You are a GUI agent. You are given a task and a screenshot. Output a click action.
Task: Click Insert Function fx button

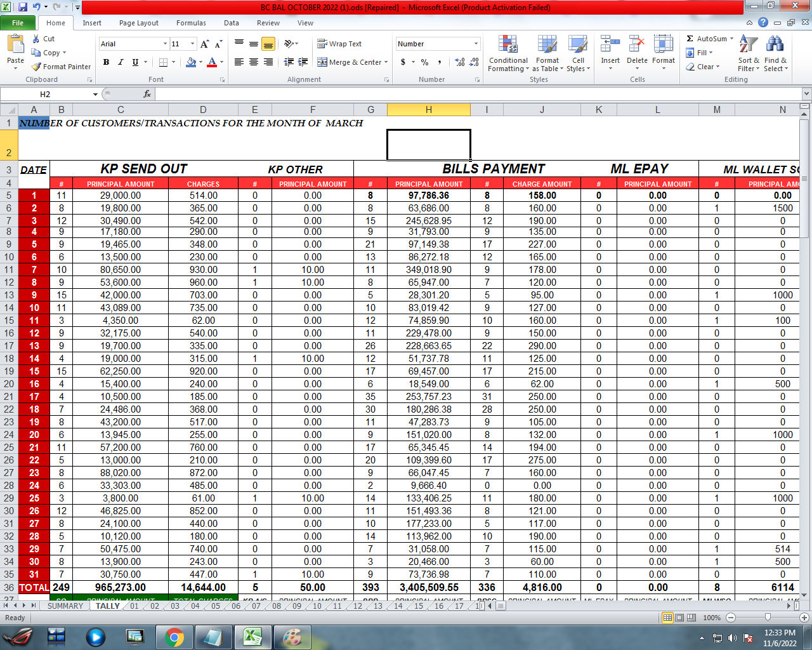click(x=147, y=94)
